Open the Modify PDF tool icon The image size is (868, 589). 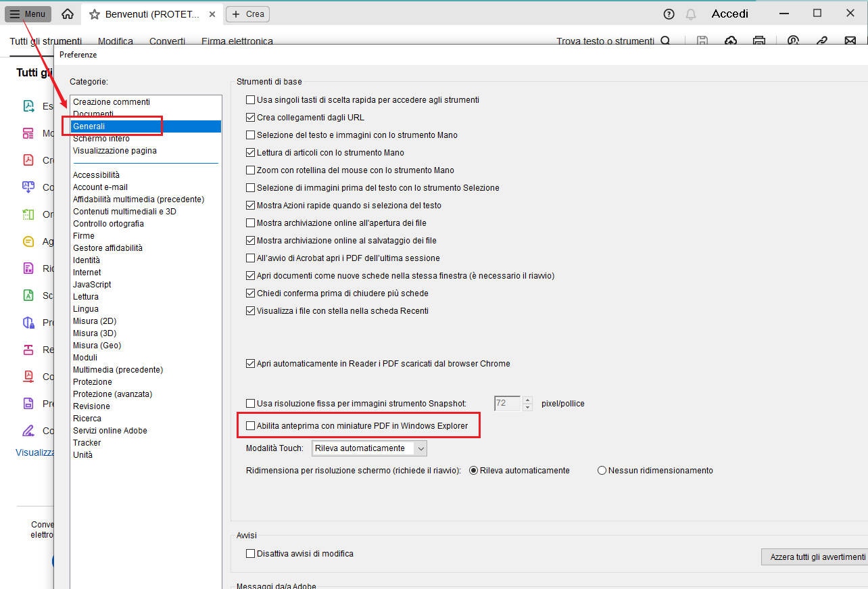click(x=28, y=133)
